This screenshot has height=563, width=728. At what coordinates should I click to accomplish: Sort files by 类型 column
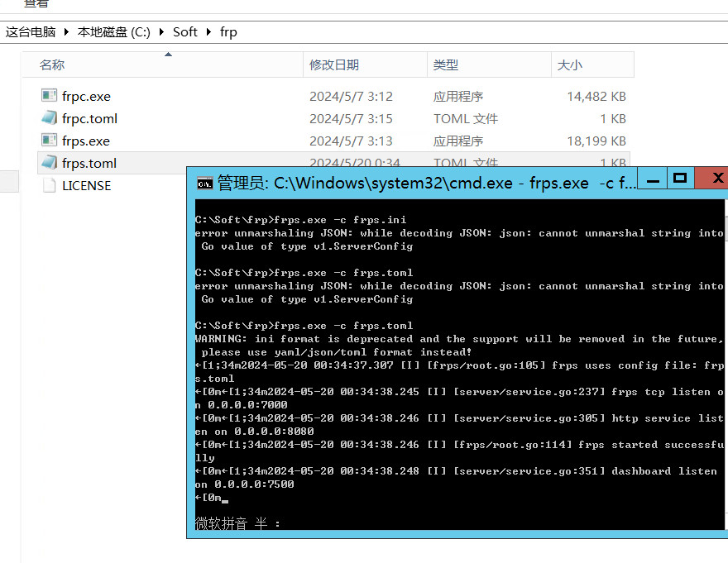point(489,64)
